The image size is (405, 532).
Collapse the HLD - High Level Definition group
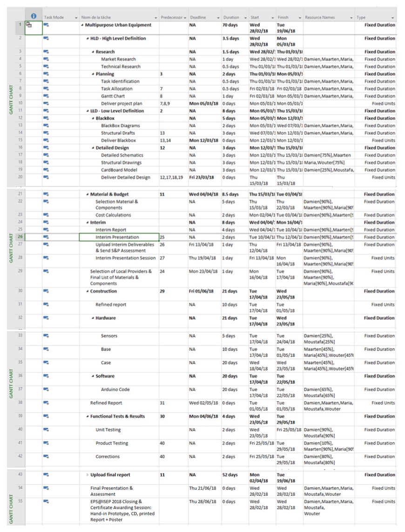tap(88, 39)
